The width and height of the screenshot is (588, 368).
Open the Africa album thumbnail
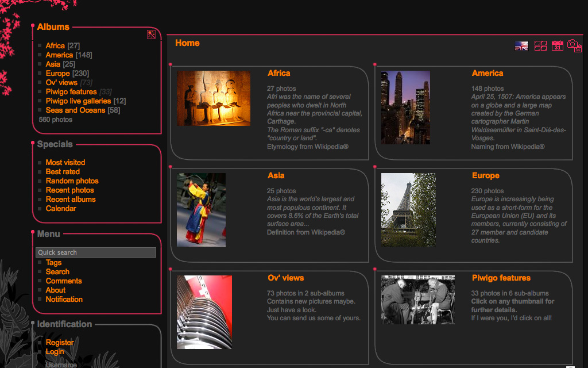tap(213, 98)
